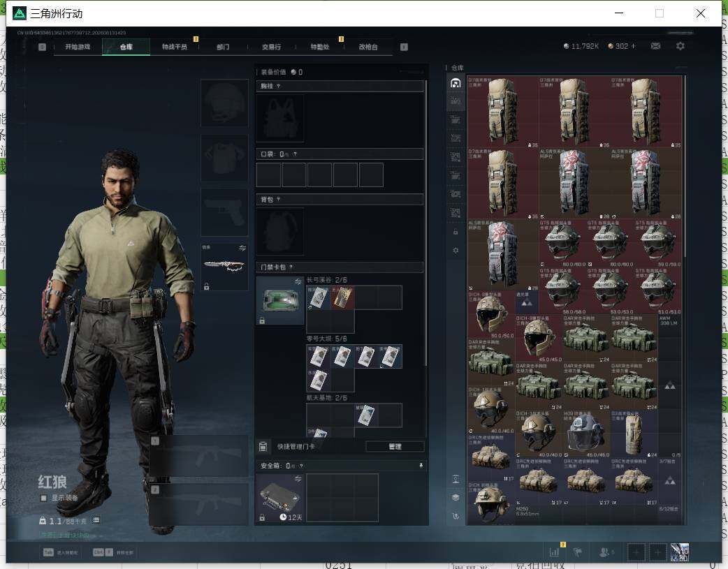Viewport: 728px width, 569px height.
Task: Click the next-tab key icon right of 改枪台
Action: pyautogui.click(x=404, y=47)
